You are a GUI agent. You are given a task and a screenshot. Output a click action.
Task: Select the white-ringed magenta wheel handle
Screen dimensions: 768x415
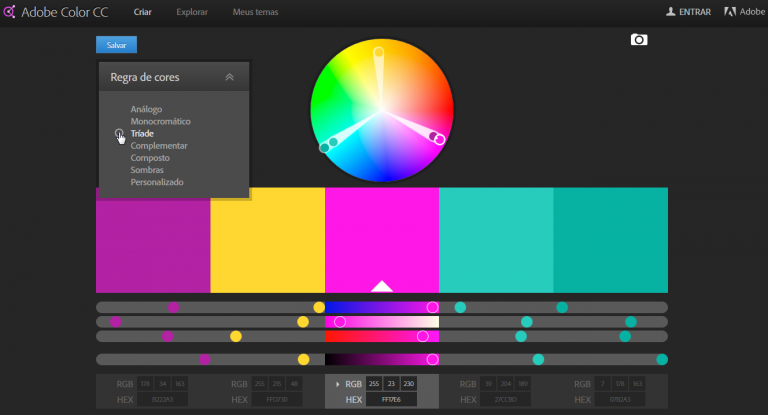(440, 140)
